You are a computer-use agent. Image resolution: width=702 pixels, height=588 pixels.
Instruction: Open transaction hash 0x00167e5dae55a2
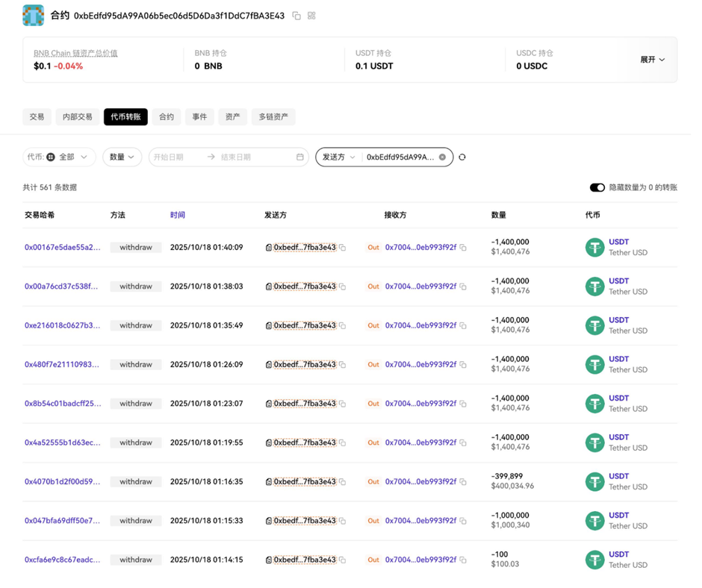tap(62, 248)
